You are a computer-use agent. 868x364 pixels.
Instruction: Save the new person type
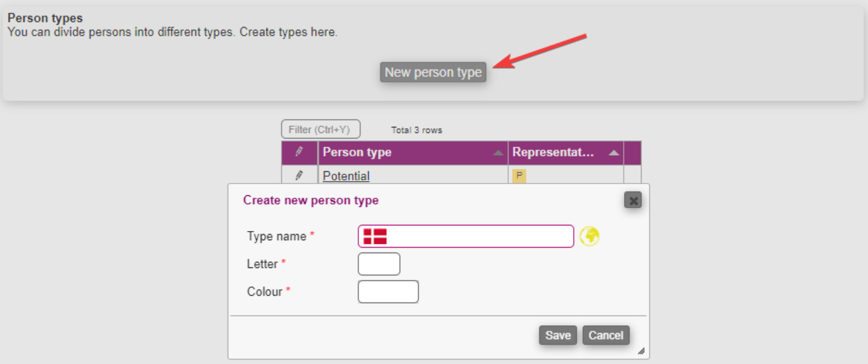557,335
